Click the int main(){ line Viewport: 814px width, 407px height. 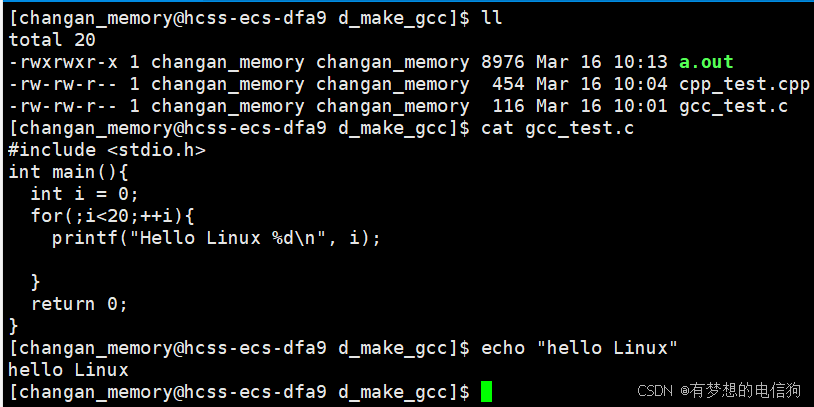(x=69, y=172)
